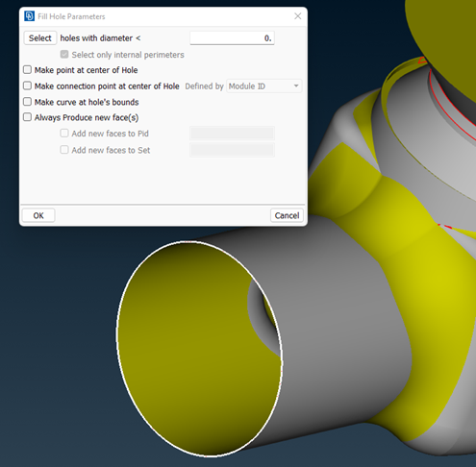Select the gray outer cylinder surface

tap(337, 320)
